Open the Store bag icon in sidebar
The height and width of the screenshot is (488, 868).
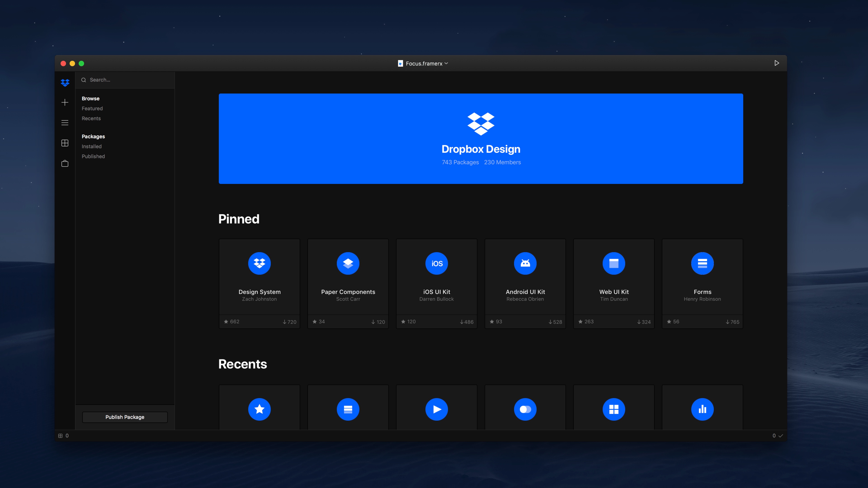(65, 163)
